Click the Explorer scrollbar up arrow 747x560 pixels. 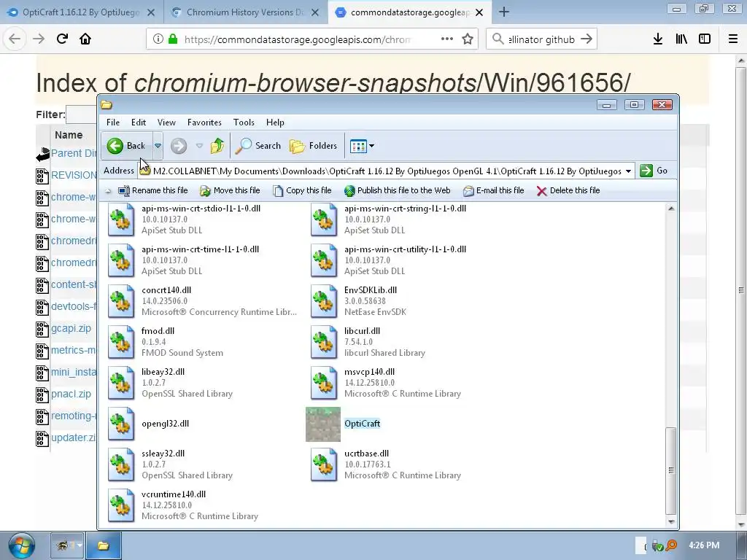[671, 208]
